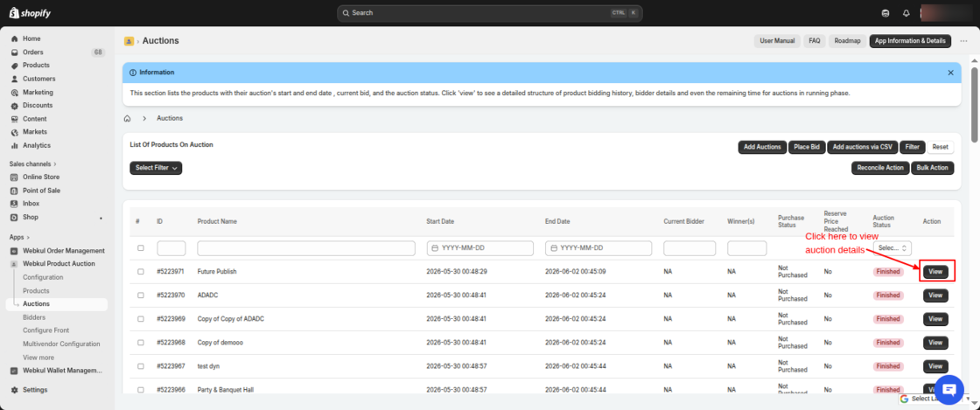Image resolution: width=980 pixels, height=410 pixels.
Task: Open the three-dot more actions menu
Action: (x=963, y=41)
